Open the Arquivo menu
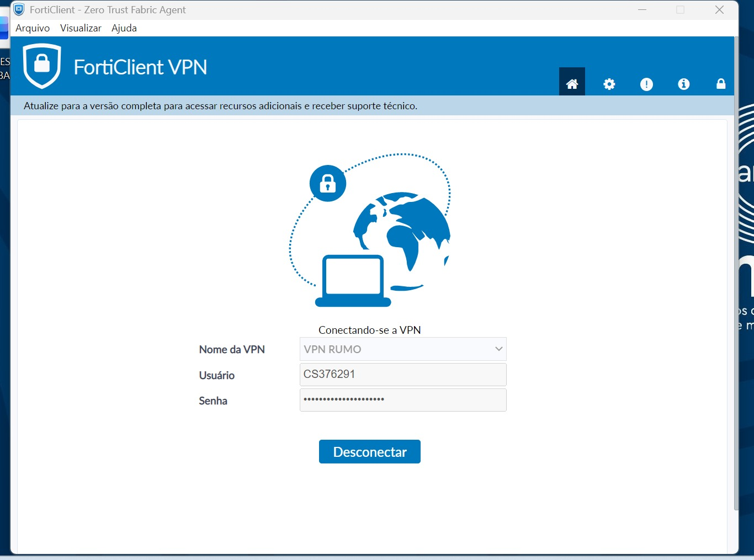Image resolution: width=754 pixels, height=560 pixels. [33, 28]
